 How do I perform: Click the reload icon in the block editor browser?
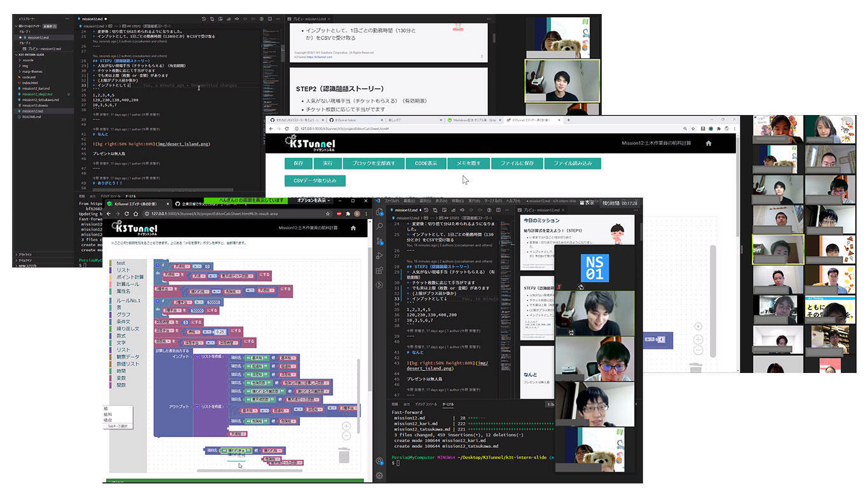[126, 213]
